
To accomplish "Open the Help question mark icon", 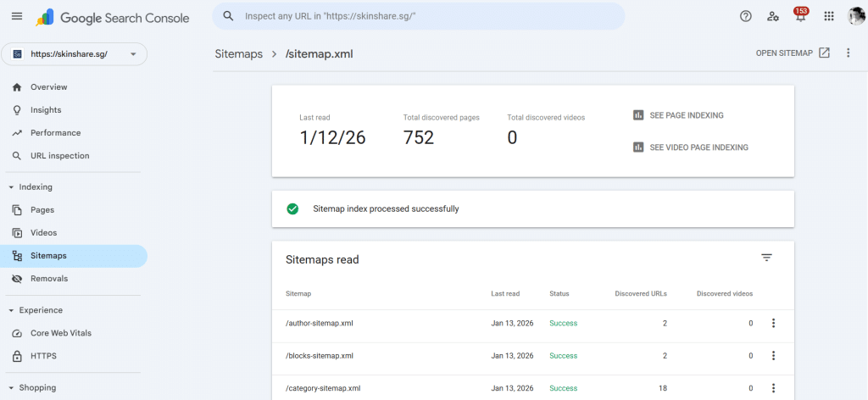I will click(746, 16).
